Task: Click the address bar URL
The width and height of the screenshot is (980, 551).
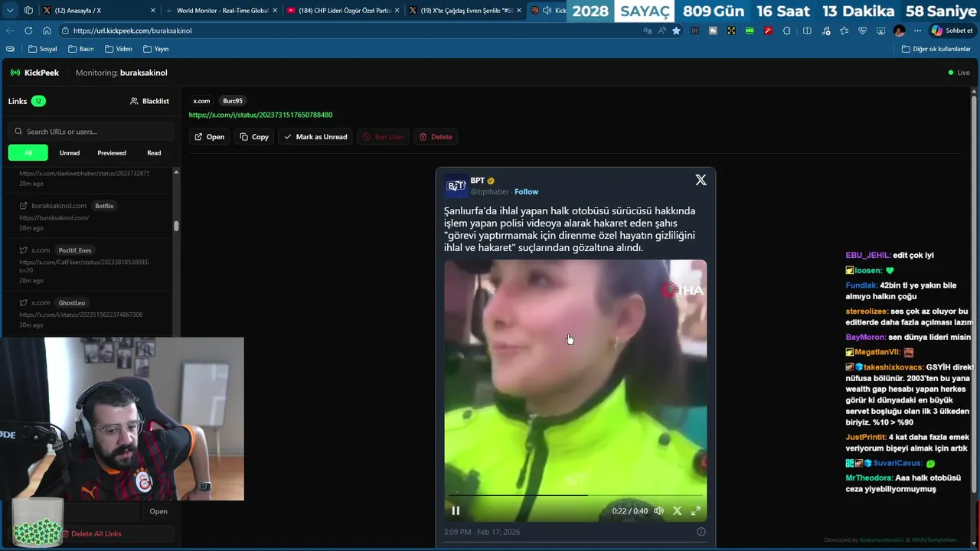Action: click(132, 31)
